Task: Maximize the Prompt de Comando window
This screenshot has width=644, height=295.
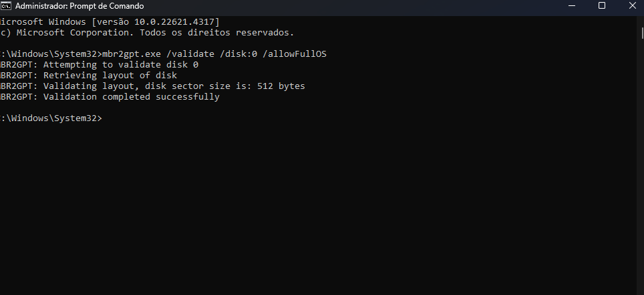Action: pos(602,6)
